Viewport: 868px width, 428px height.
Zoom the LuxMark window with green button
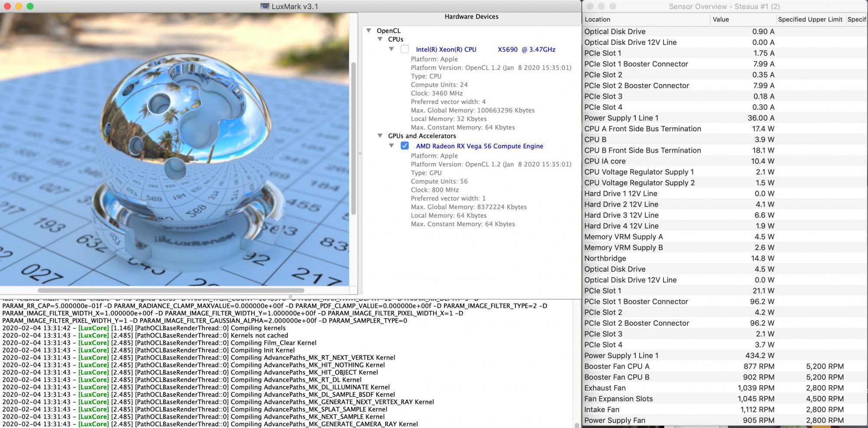coord(30,6)
